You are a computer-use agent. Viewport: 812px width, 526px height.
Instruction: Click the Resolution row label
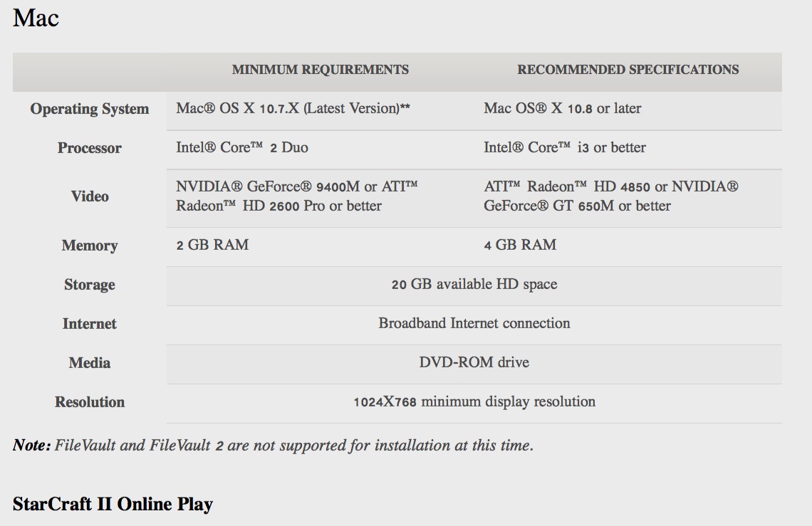[x=90, y=402]
